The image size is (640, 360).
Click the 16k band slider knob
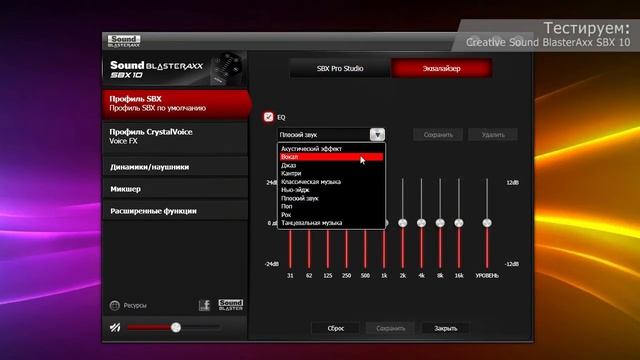(459, 223)
